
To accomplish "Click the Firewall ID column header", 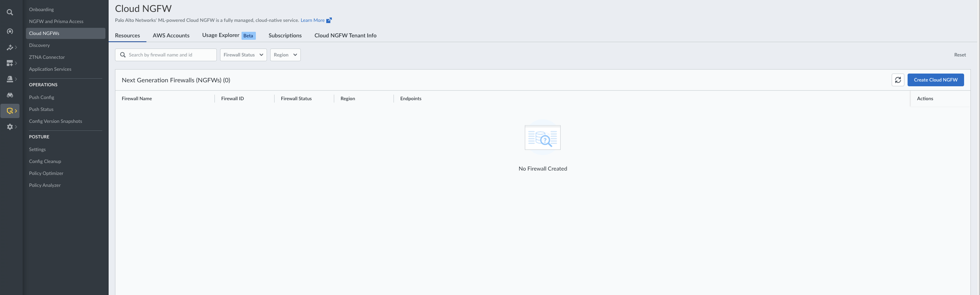I will point(232,99).
